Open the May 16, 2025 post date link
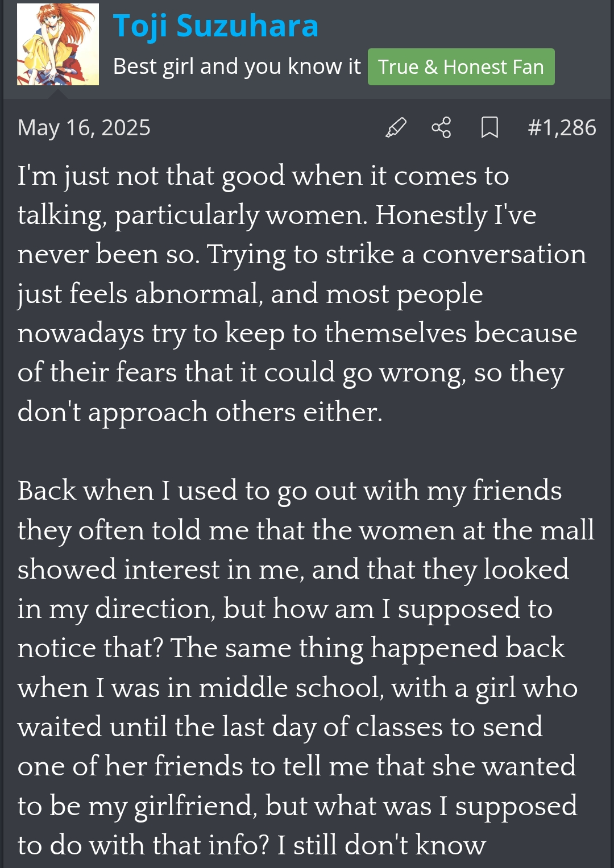The image size is (614, 868). click(x=84, y=127)
